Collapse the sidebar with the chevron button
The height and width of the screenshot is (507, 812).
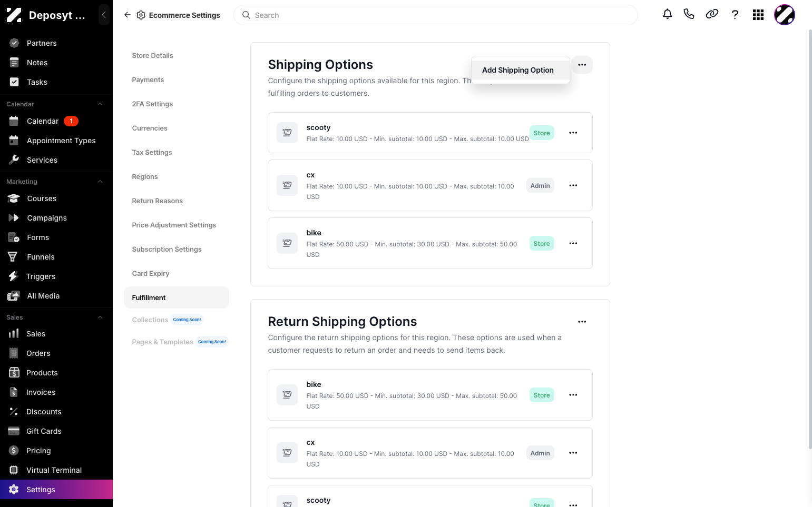pyautogui.click(x=104, y=15)
